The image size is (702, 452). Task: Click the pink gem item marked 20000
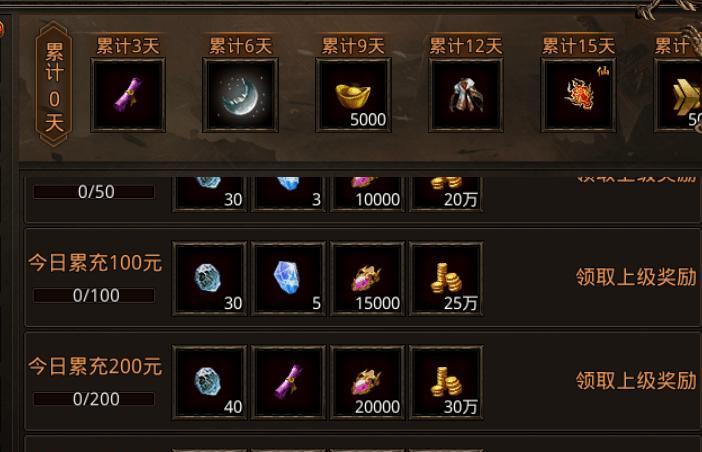(368, 382)
